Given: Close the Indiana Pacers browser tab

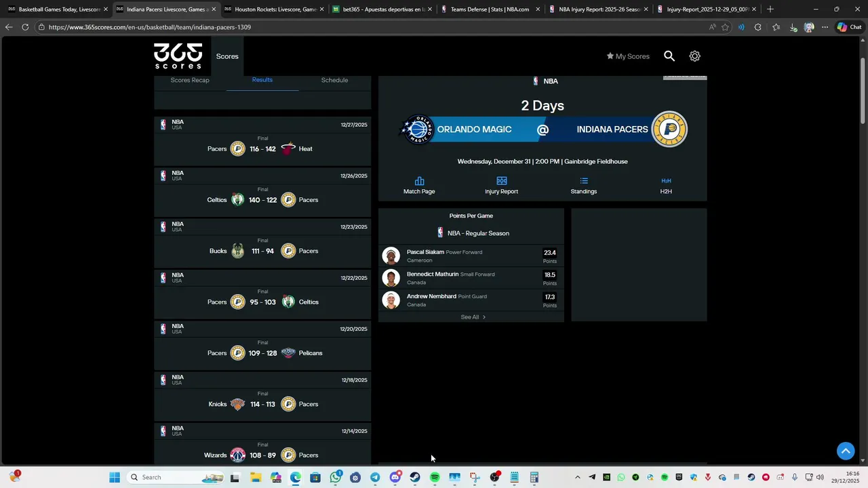Looking at the screenshot, I should (214, 9).
